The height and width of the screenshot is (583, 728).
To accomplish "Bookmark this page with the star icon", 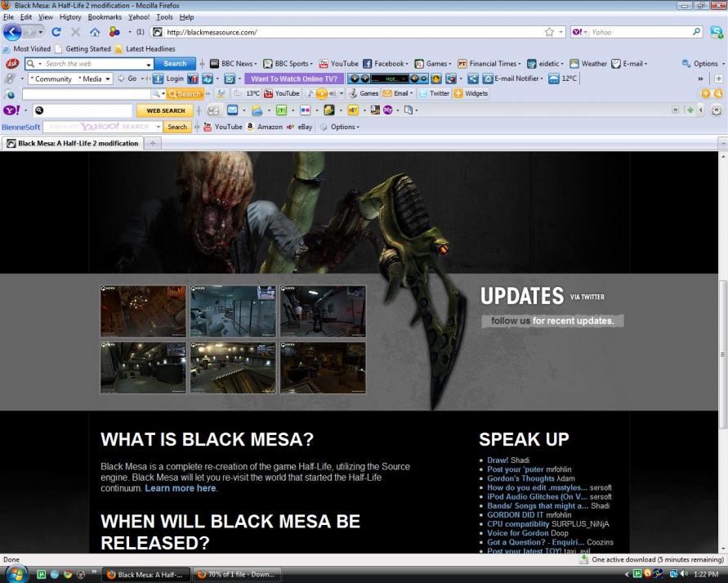I will point(549,33).
